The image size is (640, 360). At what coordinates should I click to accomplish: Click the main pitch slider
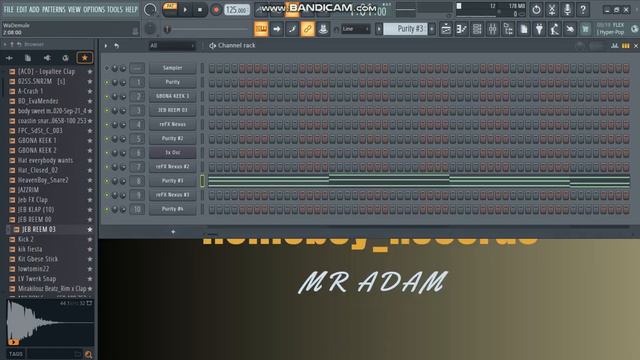coord(206,29)
